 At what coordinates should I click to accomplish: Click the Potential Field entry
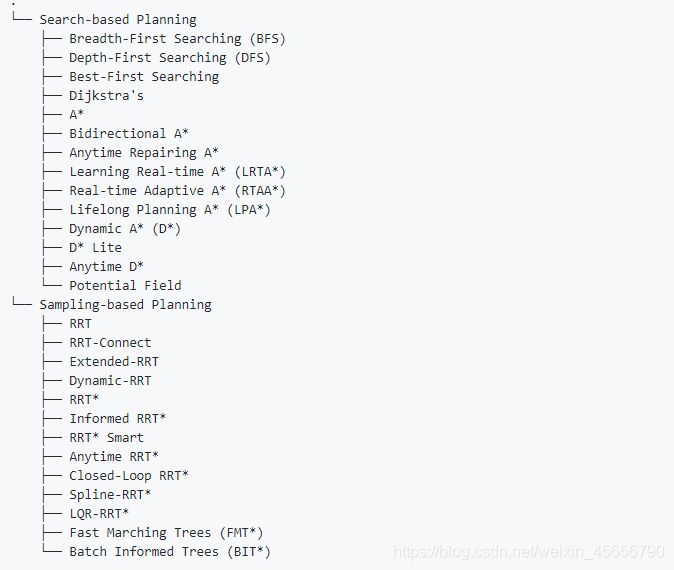[125, 285]
